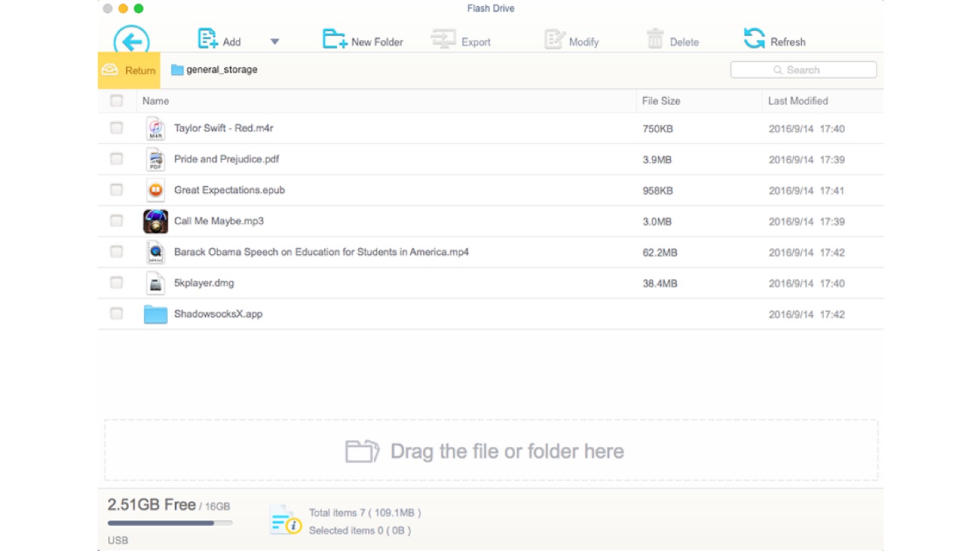Expand the Add dropdown arrow
The height and width of the screenshot is (551, 980).
pos(275,42)
